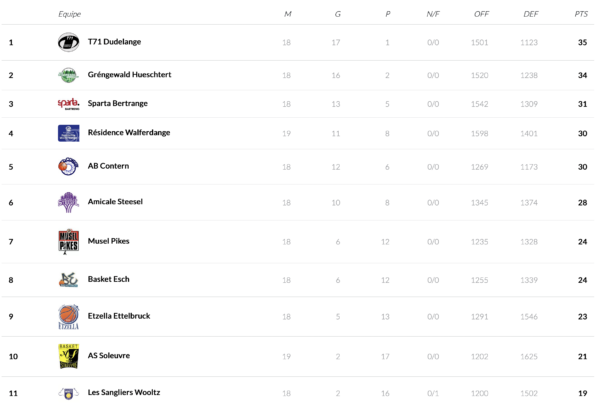Click the Sparta Bertrange team logo
This screenshot has height=419, width=600.
tap(68, 104)
